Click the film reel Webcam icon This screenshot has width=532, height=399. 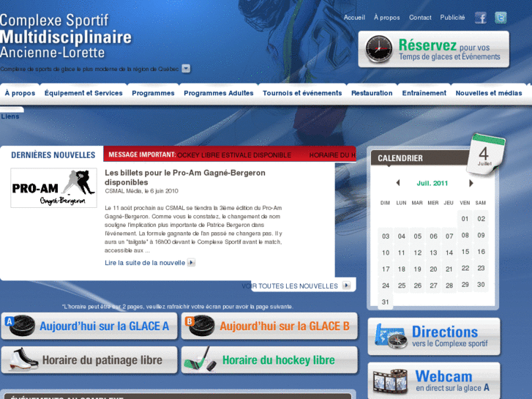coord(390,381)
